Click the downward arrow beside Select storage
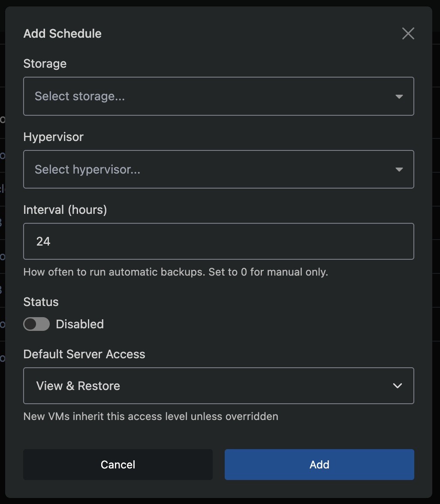 (x=399, y=96)
